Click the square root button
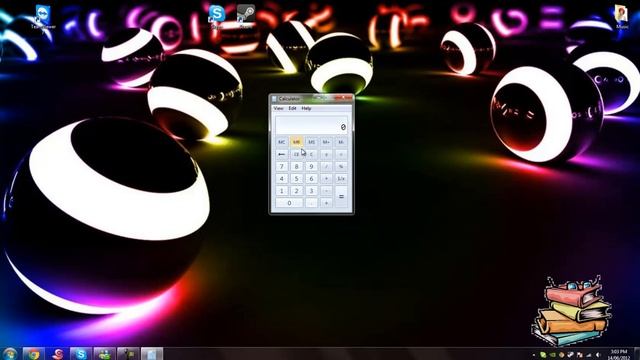640x360 pixels. click(x=341, y=154)
